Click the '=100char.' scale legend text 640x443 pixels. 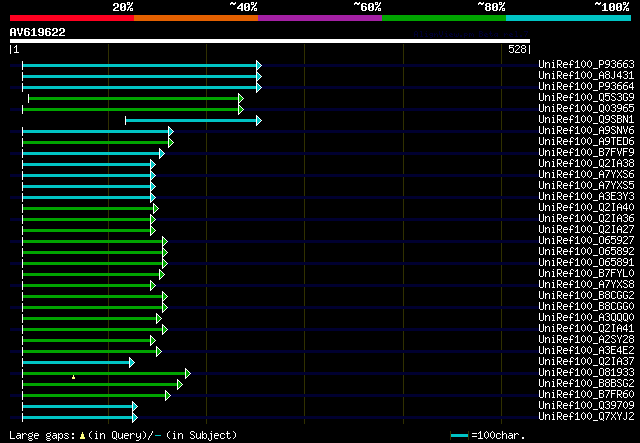click(x=498, y=435)
